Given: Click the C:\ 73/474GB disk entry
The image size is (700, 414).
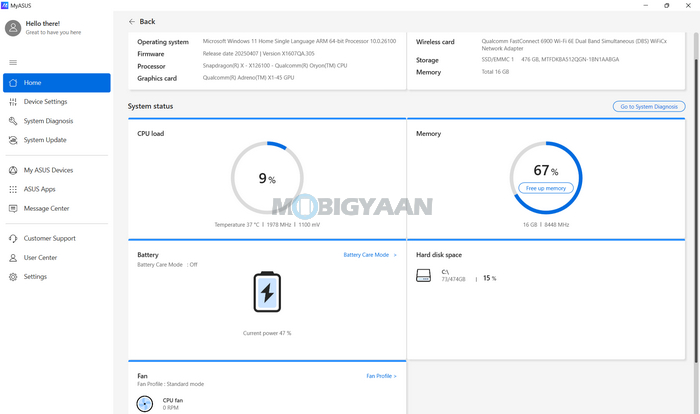Looking at the screenshot, I should (453, 276).
